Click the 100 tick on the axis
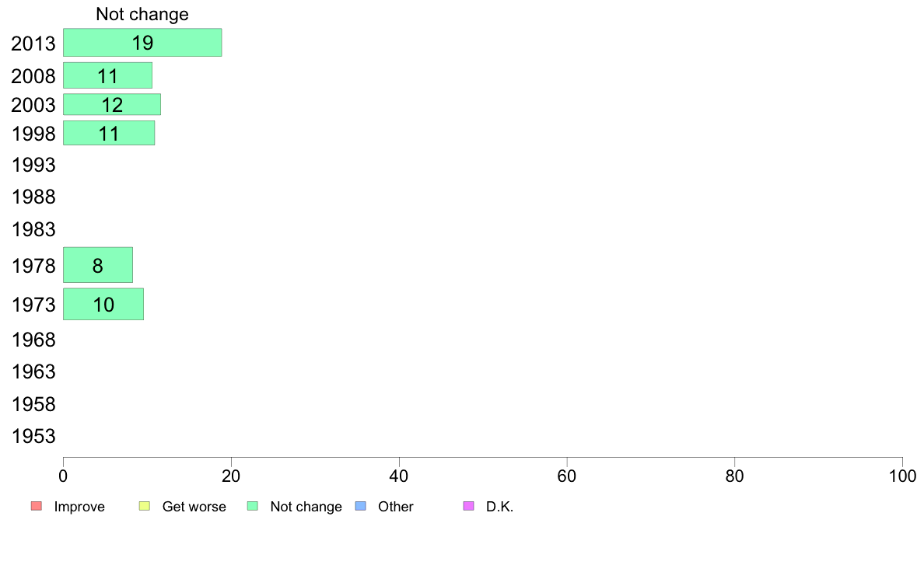Viewport: 924px width, 572px height. [902, 476]
